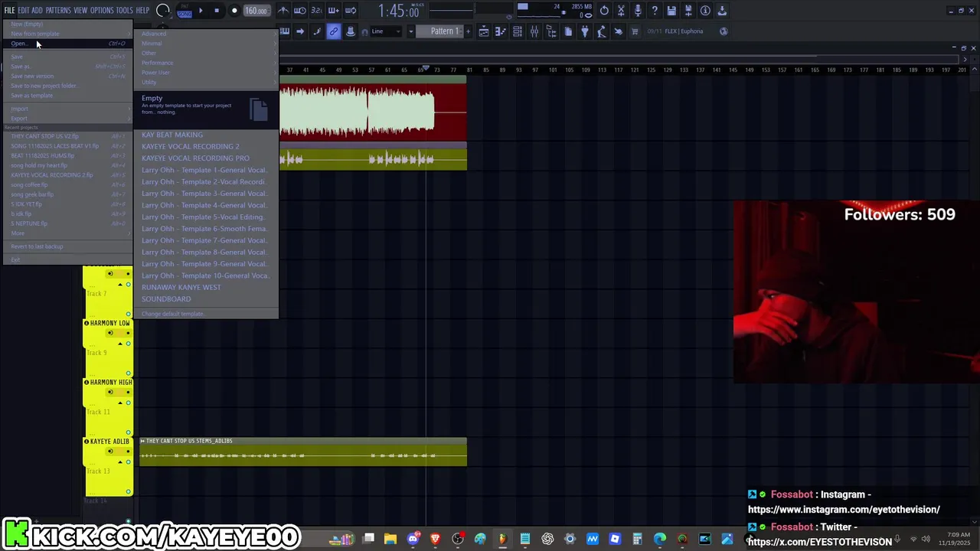Toggle the link/chain multilink button
The width and height of the screenshot is (980, 551).
coord(333,31)
